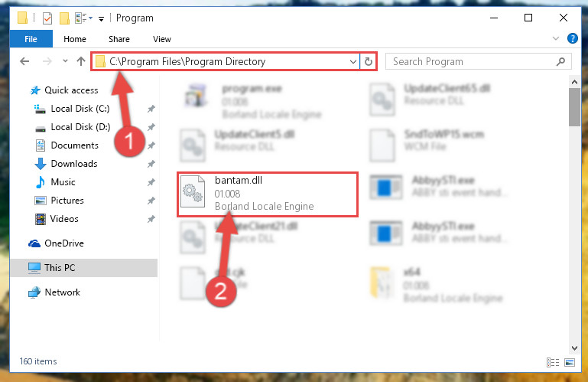
Task: Click into the Search Program field
Action: (x=473, y=61)
